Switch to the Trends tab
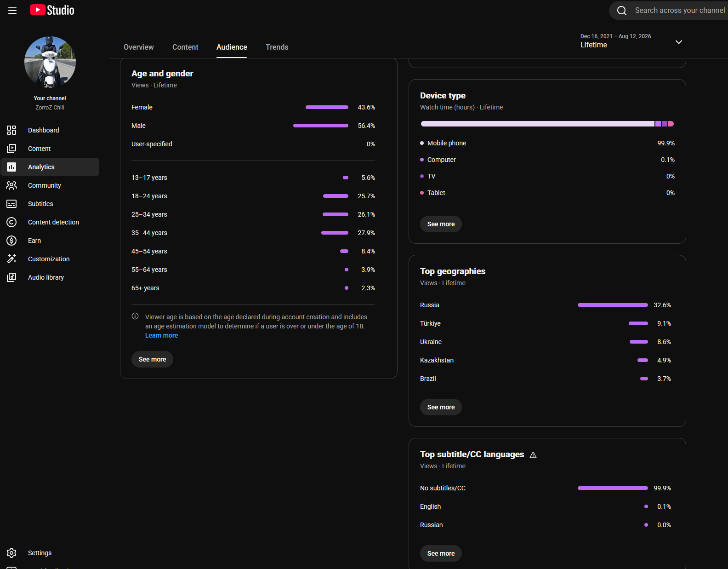 (277, 47)
